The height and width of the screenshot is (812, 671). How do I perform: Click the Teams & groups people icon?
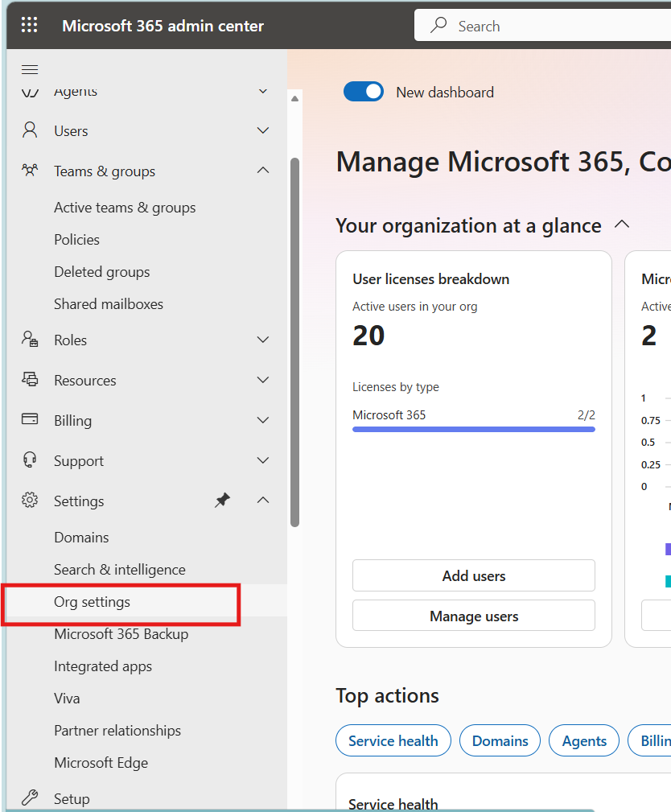(30, 170)
